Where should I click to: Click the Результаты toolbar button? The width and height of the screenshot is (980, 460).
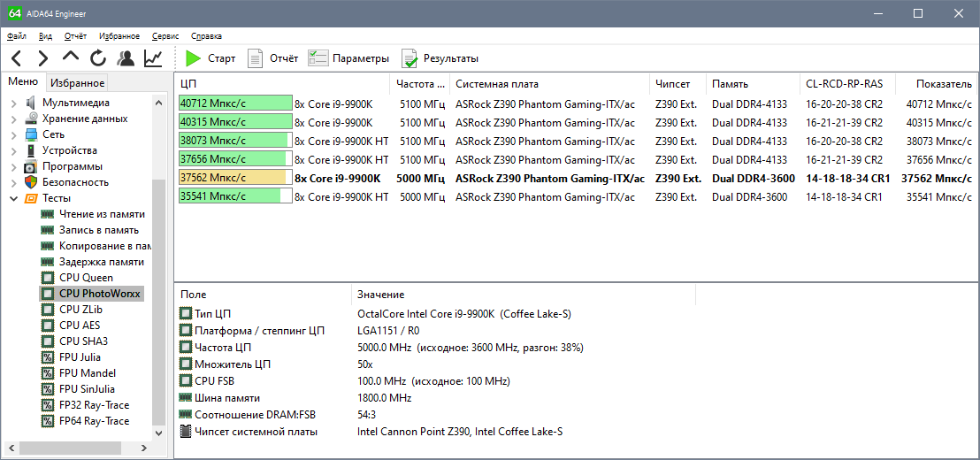tap(440, 58)
